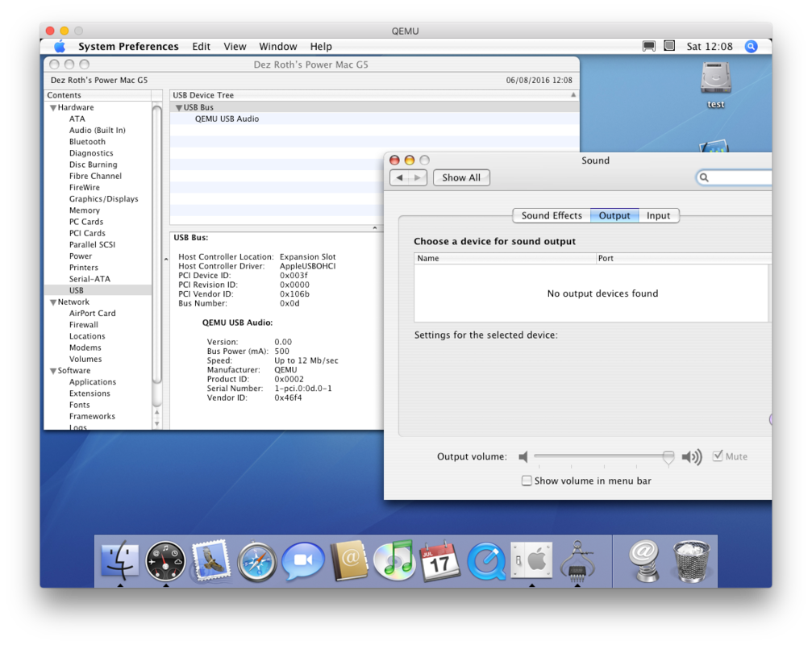
Task: Click the script menu icon in menu bar
Action: [x=669, y=46]
